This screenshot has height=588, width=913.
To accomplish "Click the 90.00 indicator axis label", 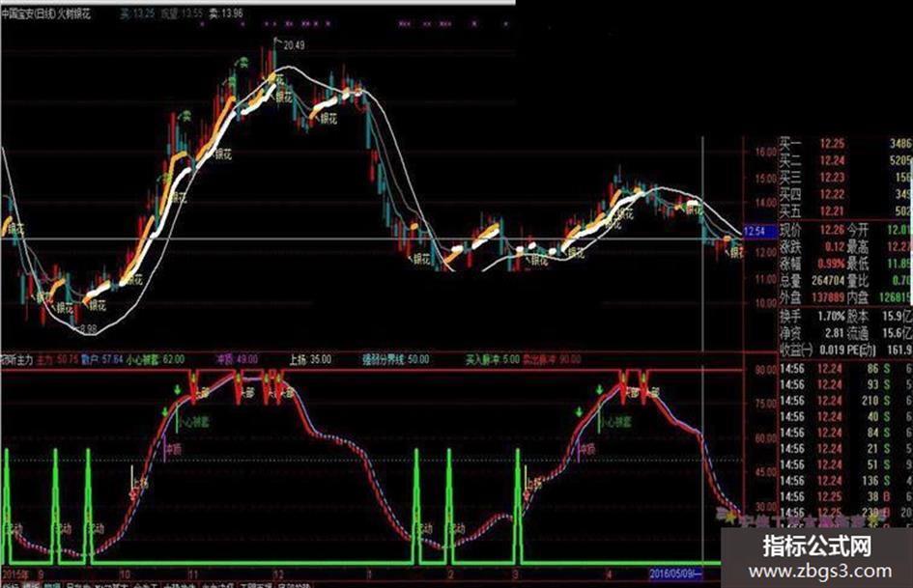I will [x=766, y=370].
